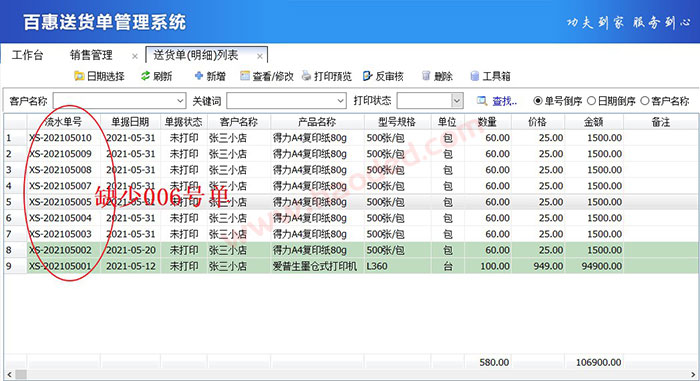Select order XS-202105002 cell
700x381 pixels.
[x=64, y=251]
